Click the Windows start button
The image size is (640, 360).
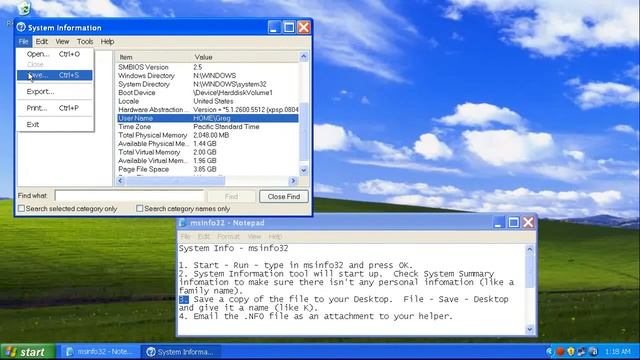click(x=28, y=352)
